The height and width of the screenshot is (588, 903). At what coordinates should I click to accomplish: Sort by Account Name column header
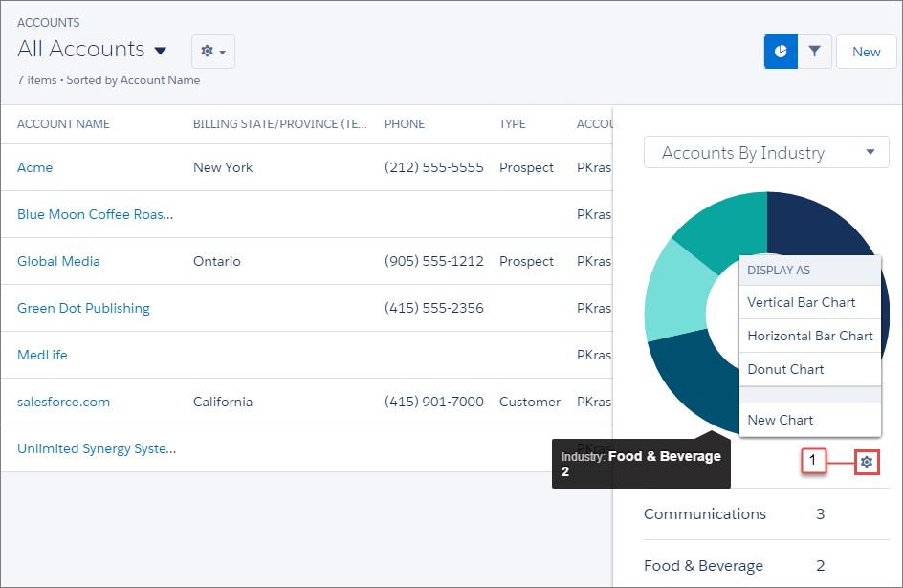click(63, 124)
